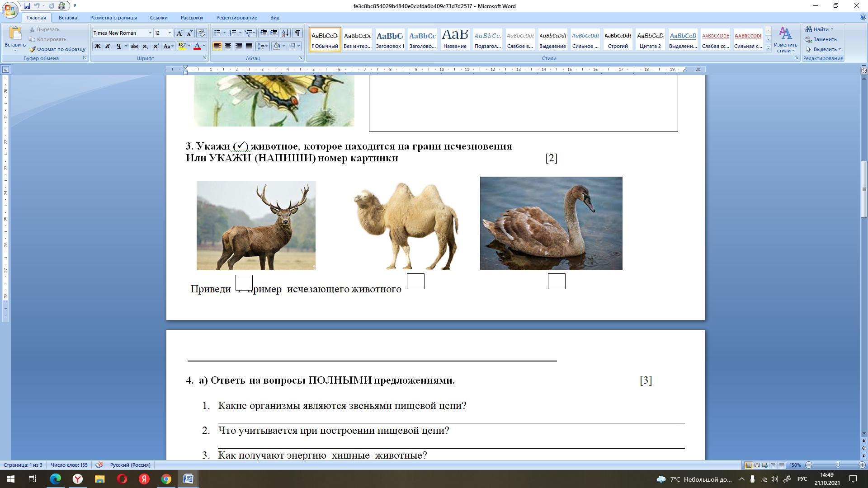Click Format Painter (Формат по образцу)
Screen dimensions: 868x488
click(57, 49)
